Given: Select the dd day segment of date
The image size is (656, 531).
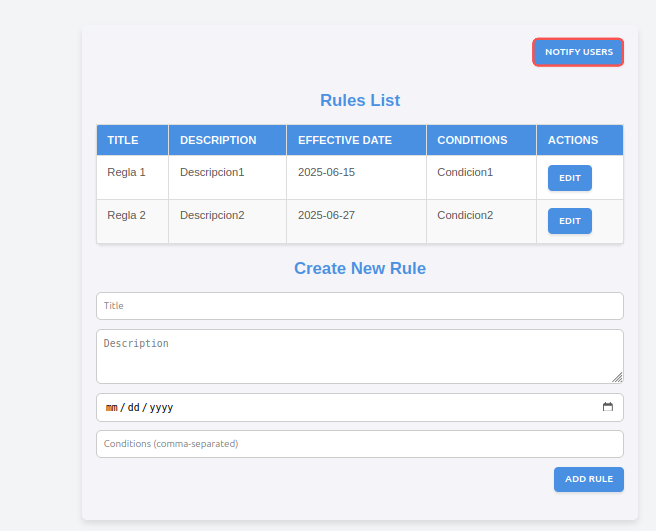Looking at the screenshot, I should (133, 407).
